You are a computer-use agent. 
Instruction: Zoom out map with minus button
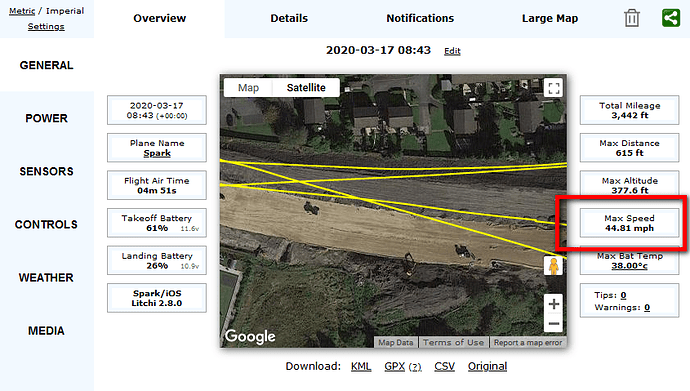pyautogui.click(x=554, y=324)
